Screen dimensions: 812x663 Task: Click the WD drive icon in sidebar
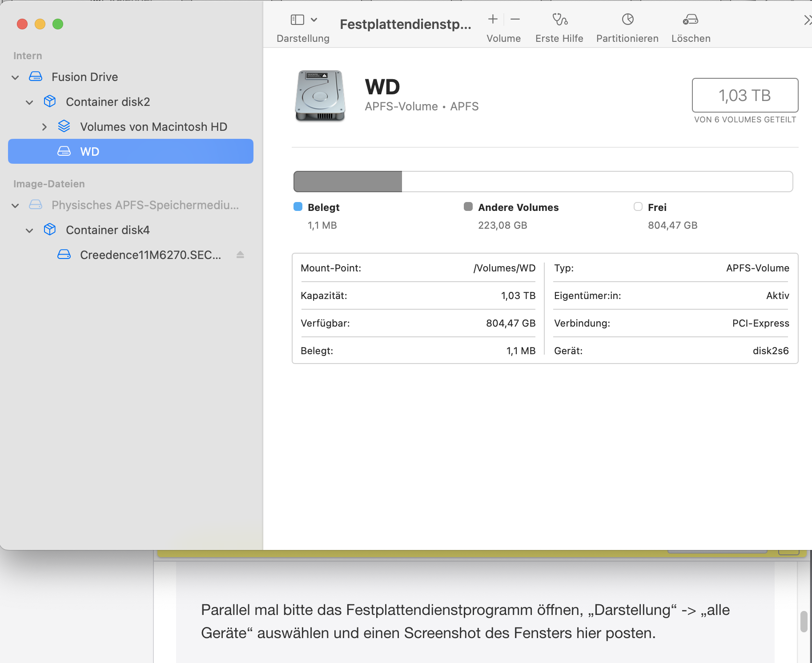64,151
